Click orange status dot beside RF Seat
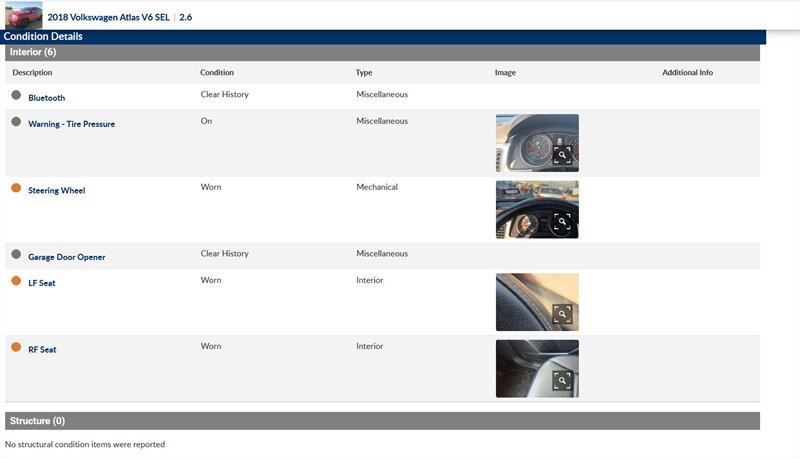 (x=16, y=347)
